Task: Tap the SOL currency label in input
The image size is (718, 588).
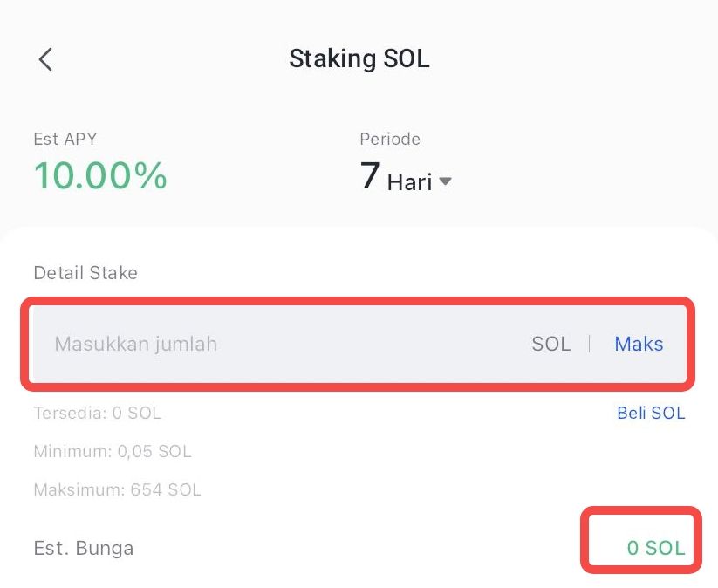Action: 551,344
